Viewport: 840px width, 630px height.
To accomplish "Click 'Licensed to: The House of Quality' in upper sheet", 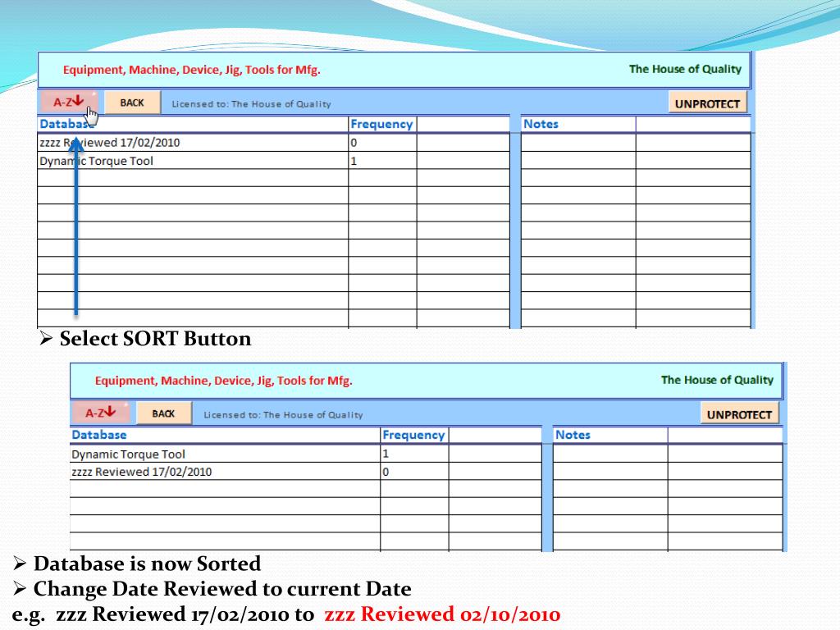I will [x=251, y=104].
